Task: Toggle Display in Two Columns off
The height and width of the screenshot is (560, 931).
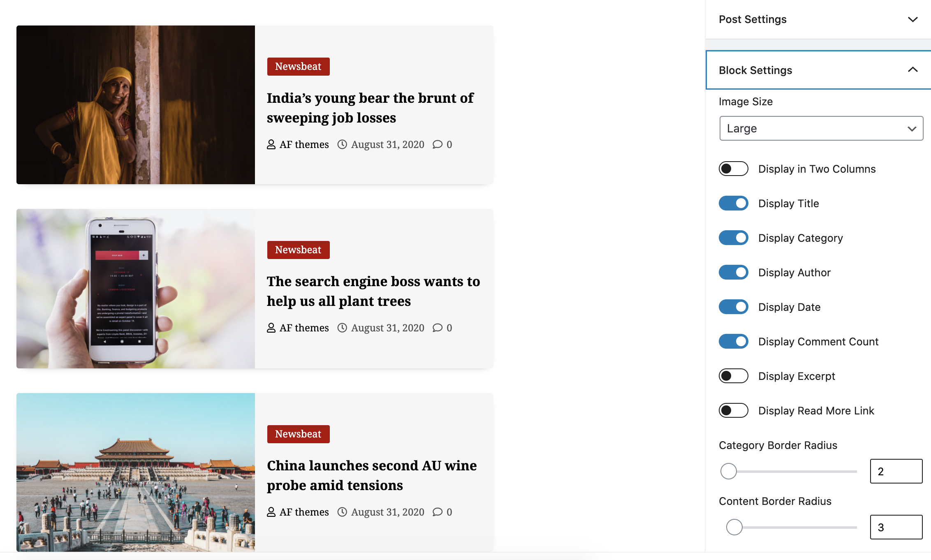Action: coord(734,169)
